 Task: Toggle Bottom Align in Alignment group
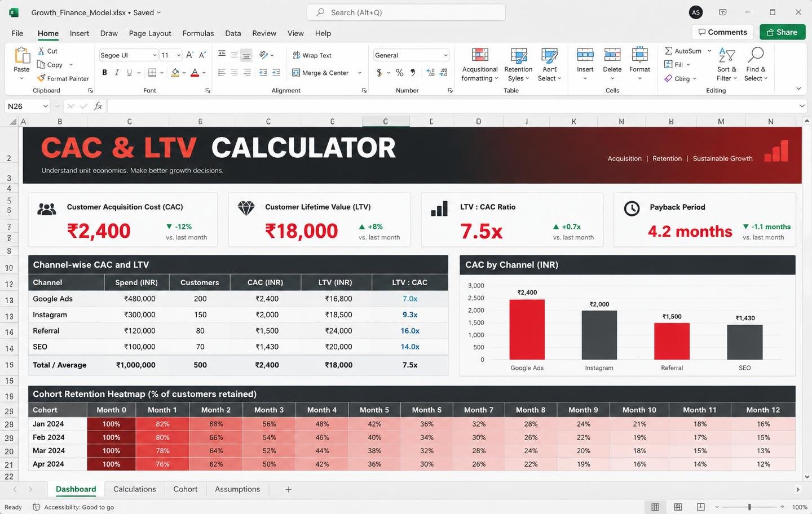coord(246,55)
